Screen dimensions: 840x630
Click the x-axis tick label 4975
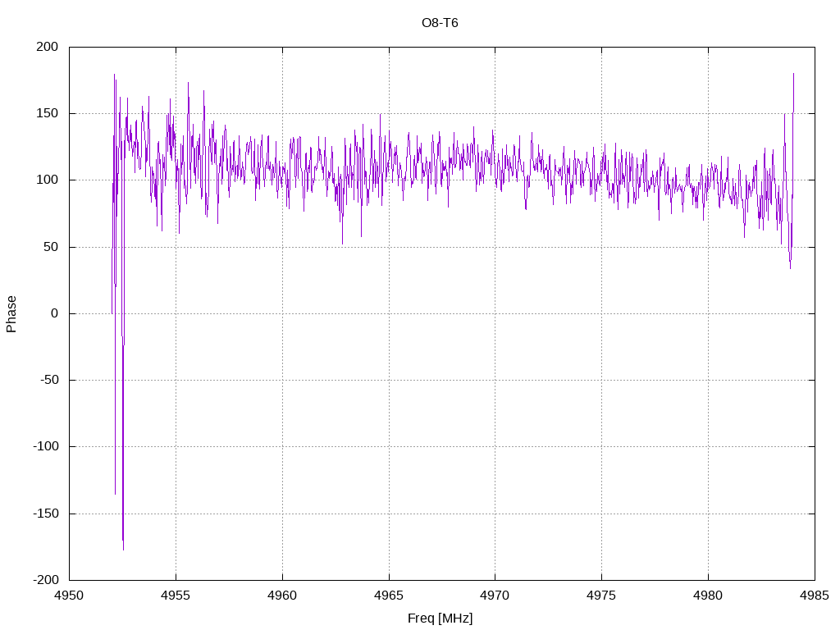click(601, 596)
